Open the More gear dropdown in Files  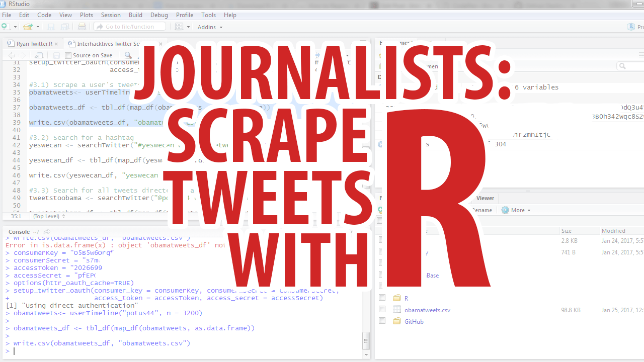516,210
